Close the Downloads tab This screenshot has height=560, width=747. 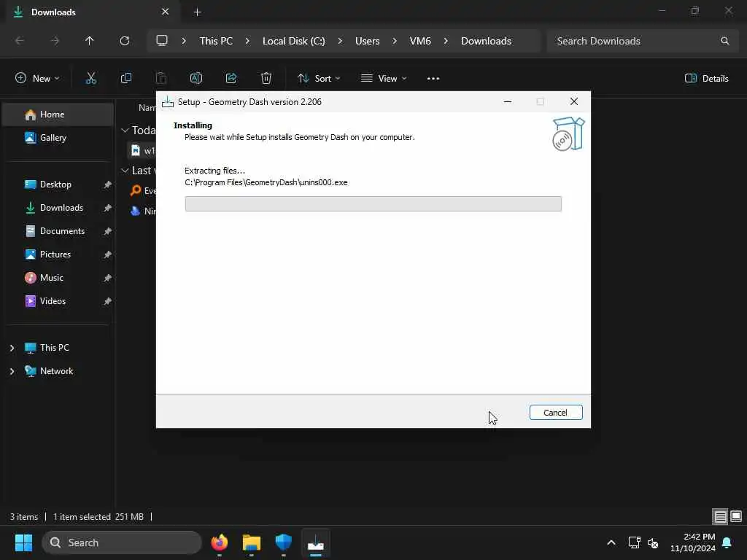click(165, 12)
